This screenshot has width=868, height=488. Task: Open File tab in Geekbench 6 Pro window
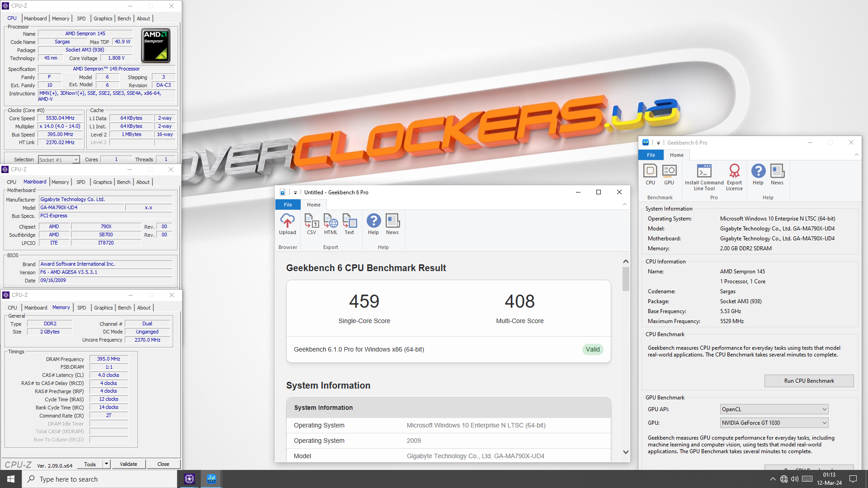tap(651, 155)
